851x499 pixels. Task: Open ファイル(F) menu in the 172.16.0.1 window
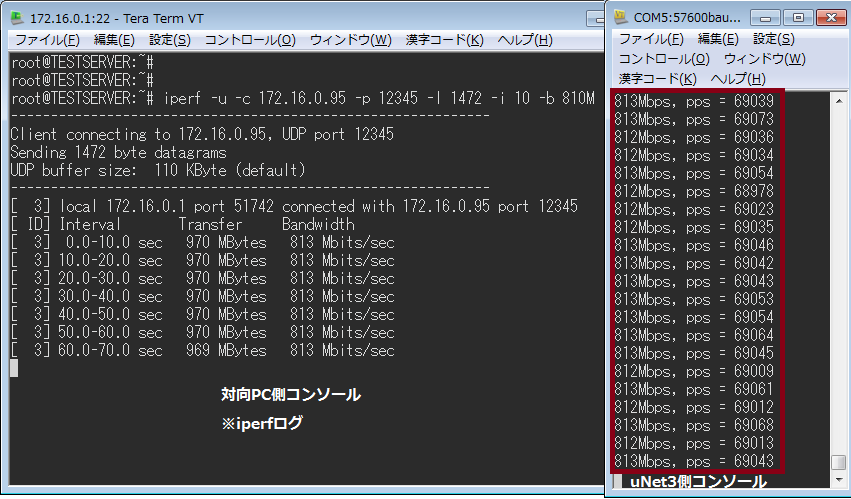47,40
